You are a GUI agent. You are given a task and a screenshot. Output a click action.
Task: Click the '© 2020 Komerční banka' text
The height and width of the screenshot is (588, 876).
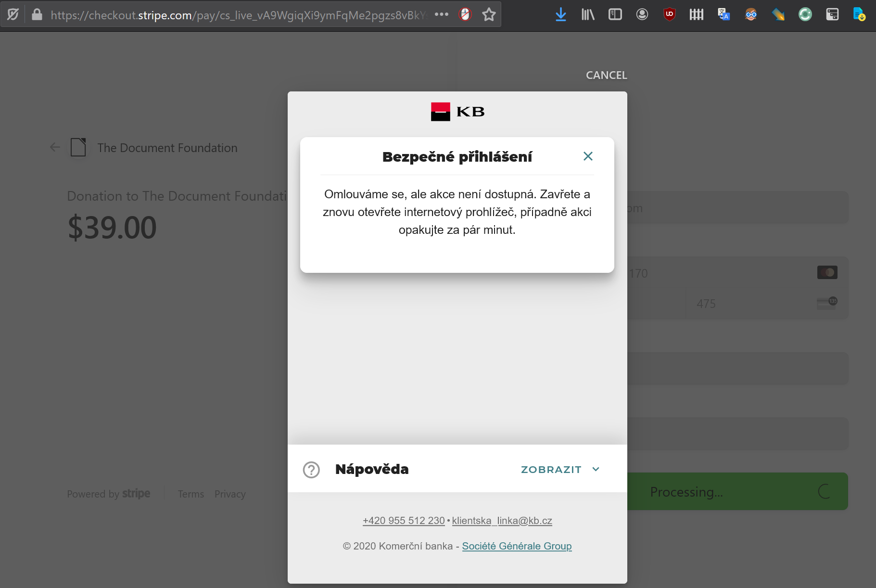[398, 546]
